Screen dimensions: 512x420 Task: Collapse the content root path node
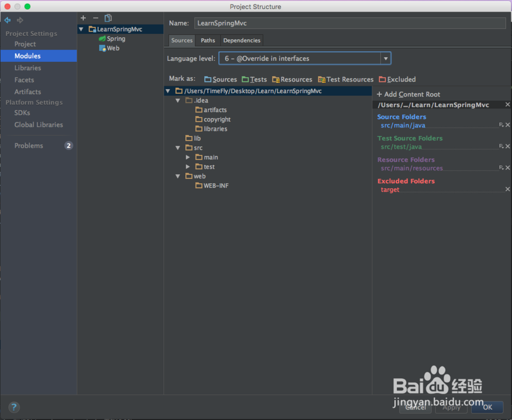coord(168,91)
